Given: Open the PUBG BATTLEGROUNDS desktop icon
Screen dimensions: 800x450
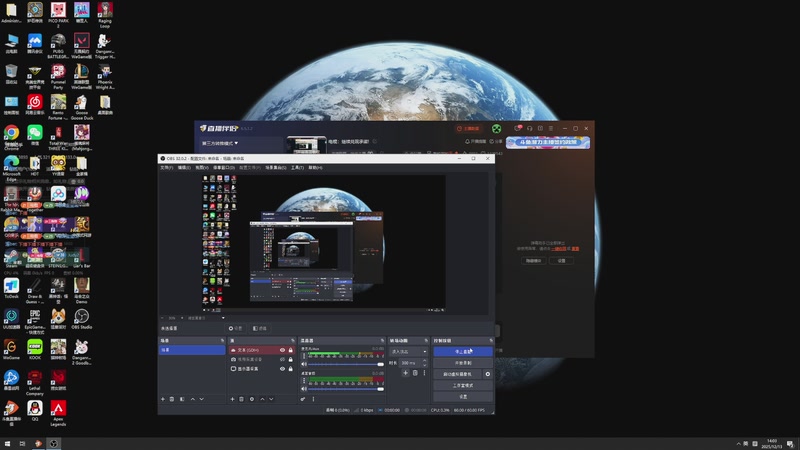Looking at the screenshot, I should pyautogui.click(x=58, y=46).
